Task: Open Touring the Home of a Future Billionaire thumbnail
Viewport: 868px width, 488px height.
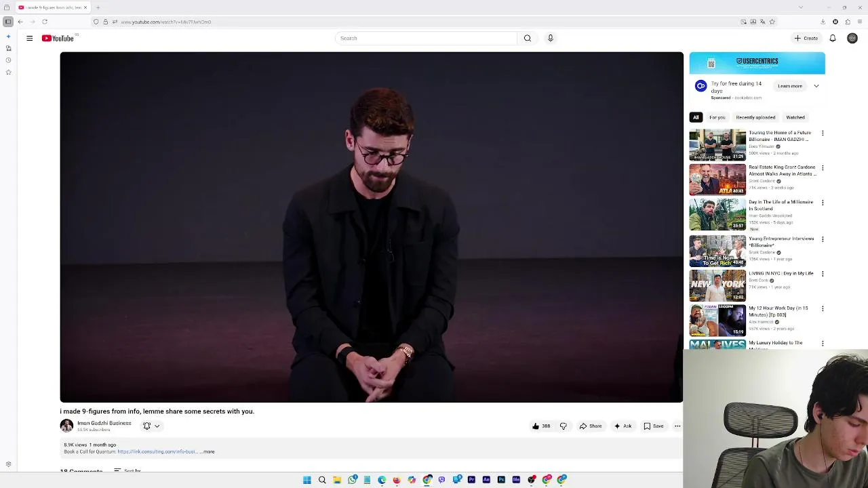Action: click(717, 144)
